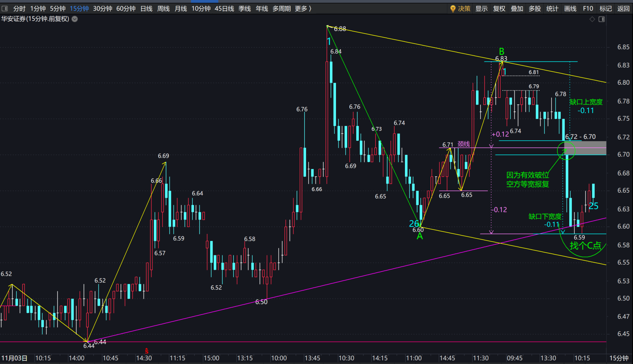The width and height of the screenshot is (633, 364).
Task: Click the diamond marker icon
Action: click(592, 19)
